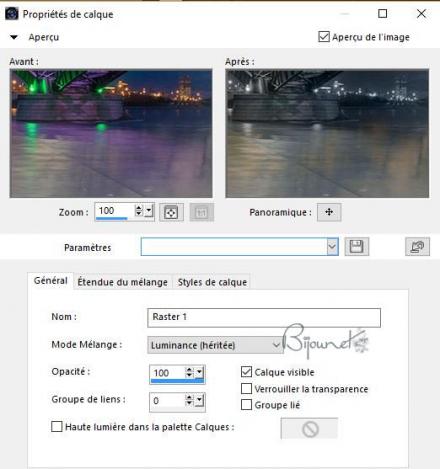Screen dimensions: 440x469
Task: Click the save preset floppy disk icon
Action: [357, 247]
